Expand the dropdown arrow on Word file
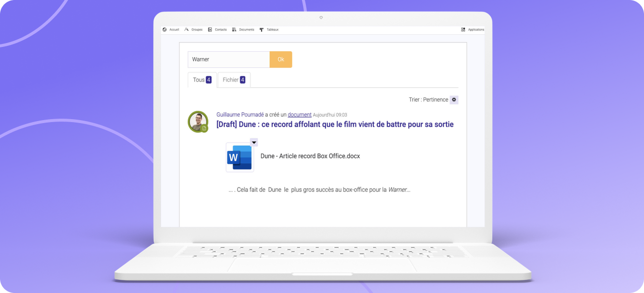644x293 pixels. click(254, 142)
